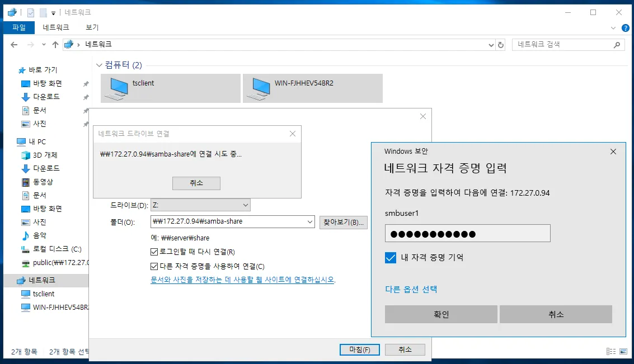
Task: Open the 네트워크 ribbon tab
Action: [x=56, y=27]
